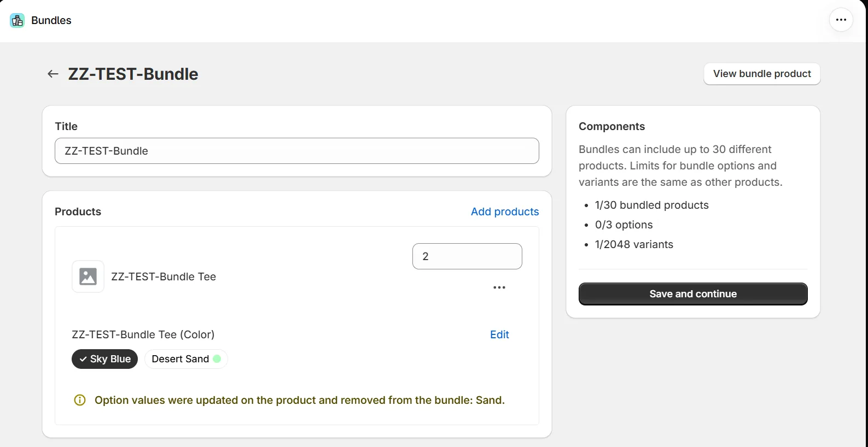
Task: Click the info icon beside the option warning
Action: 80,400
